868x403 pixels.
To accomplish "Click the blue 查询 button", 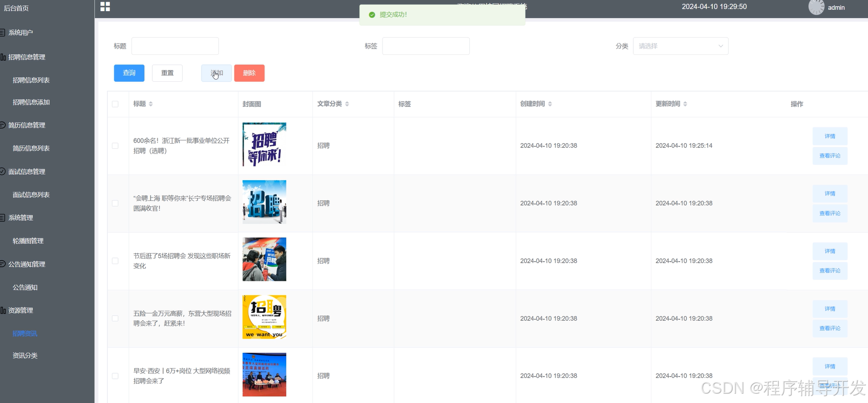I will [129, 73].
